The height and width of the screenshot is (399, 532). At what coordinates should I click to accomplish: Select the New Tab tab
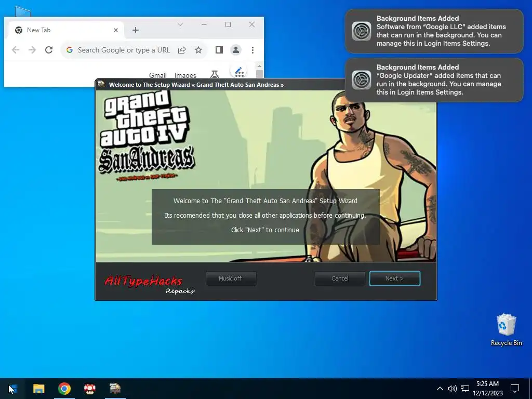click(x=66, y=30)
